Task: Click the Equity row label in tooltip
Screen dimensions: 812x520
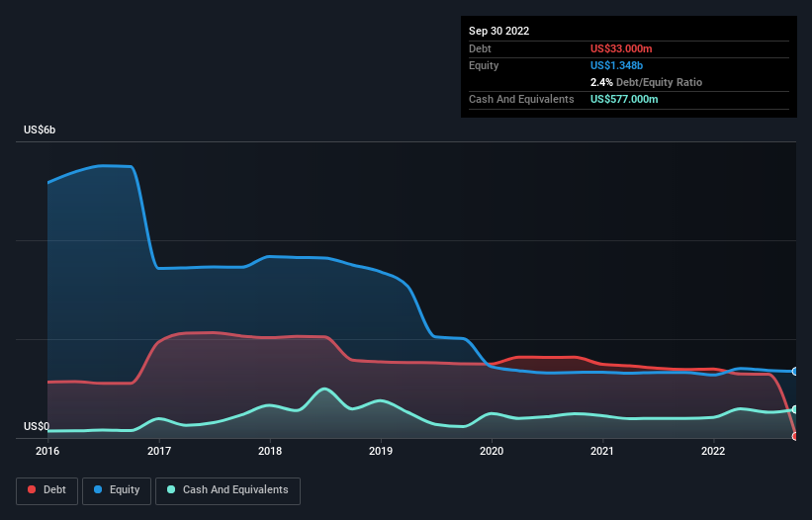Action: point(484,65)
